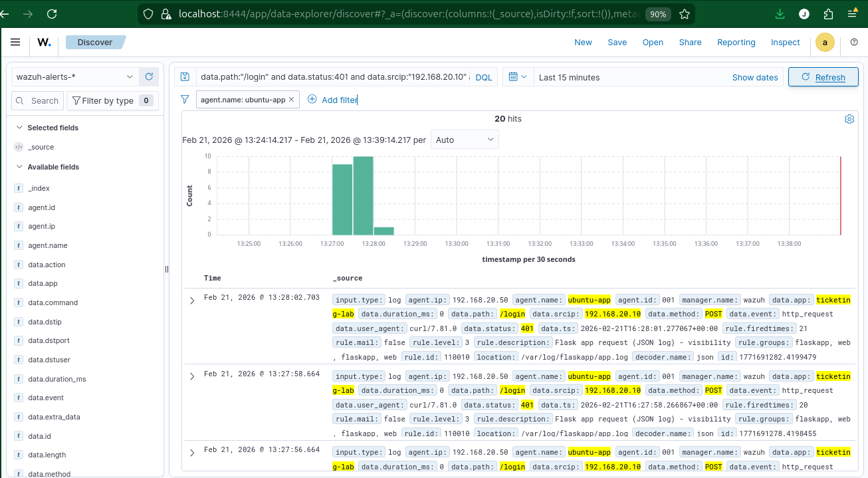Bookmark this page with star icon
Image resolution: width=868 pixels, height=478 pixels.
point(686,14)
